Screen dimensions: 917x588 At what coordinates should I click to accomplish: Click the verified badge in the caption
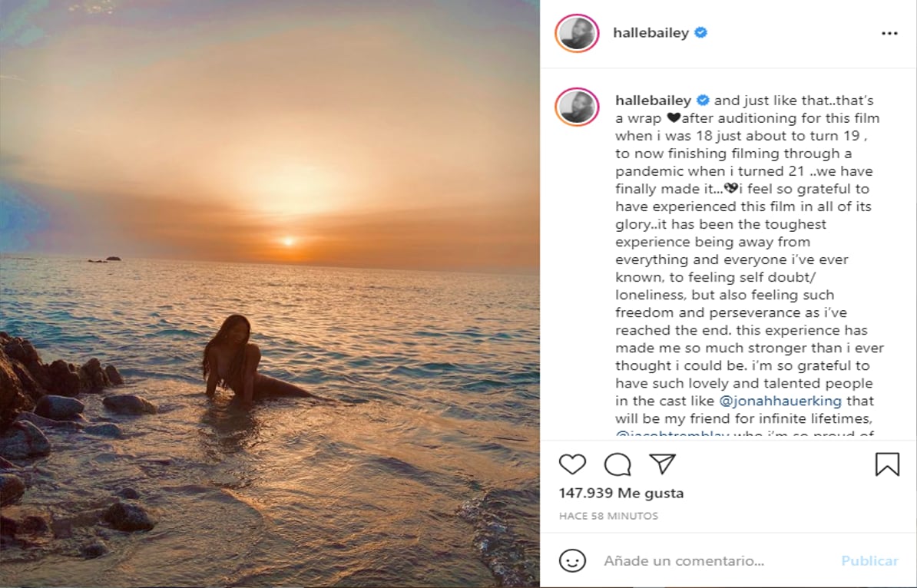(703, 101)
